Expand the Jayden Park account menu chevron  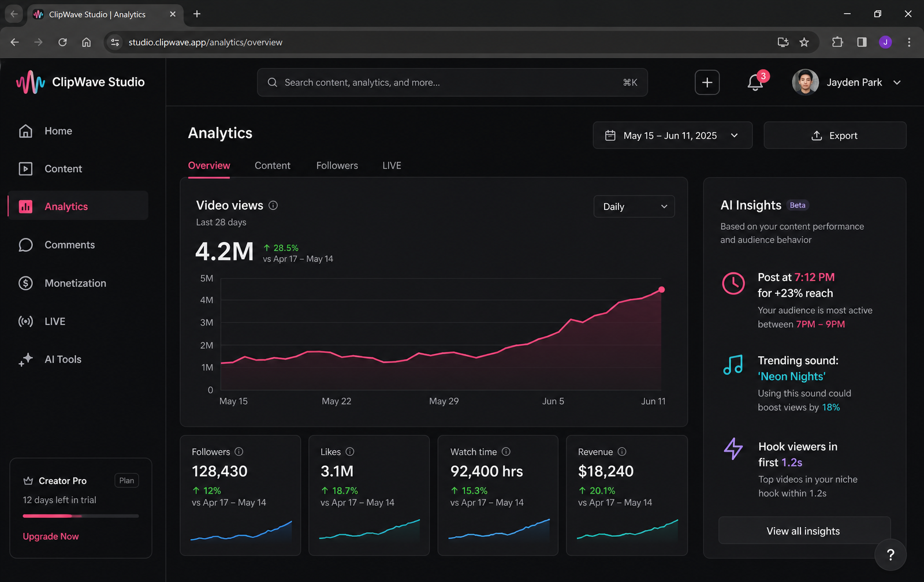897,83
